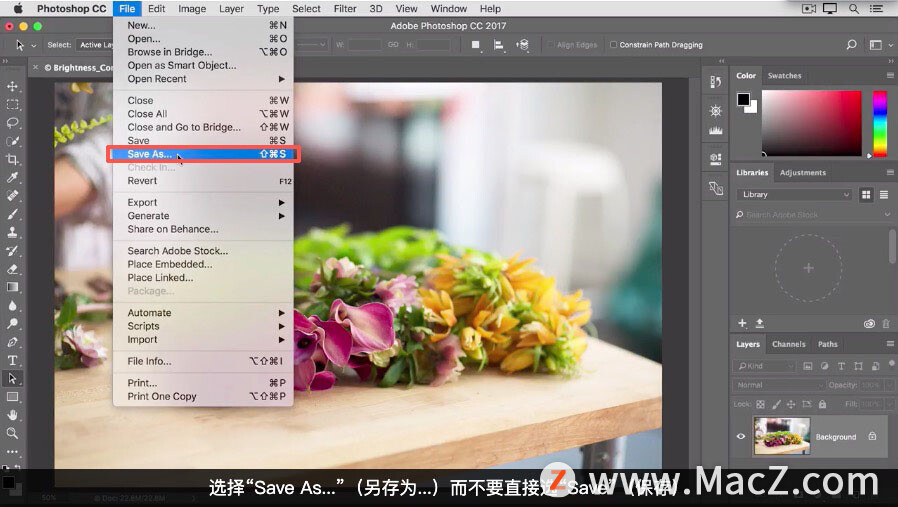Select the Lasso tool
This screenshot has height=507, width=898.
pos(12,123)
